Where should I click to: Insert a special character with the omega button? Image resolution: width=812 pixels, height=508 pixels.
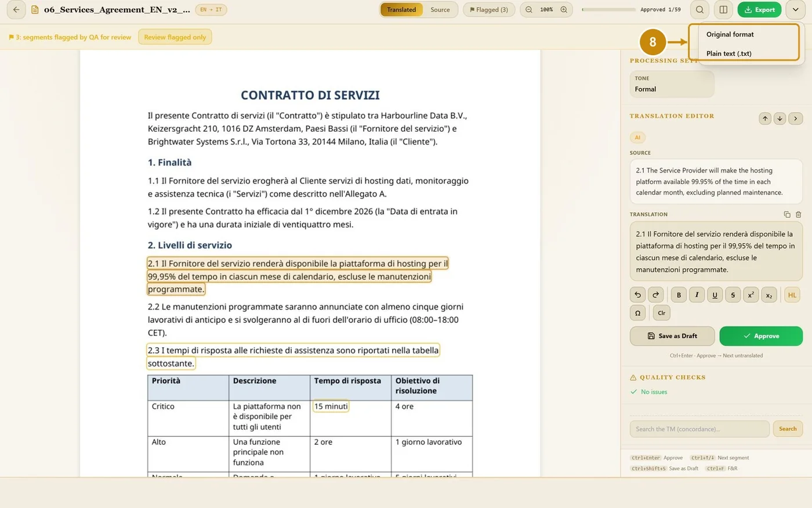pos(638,313)
